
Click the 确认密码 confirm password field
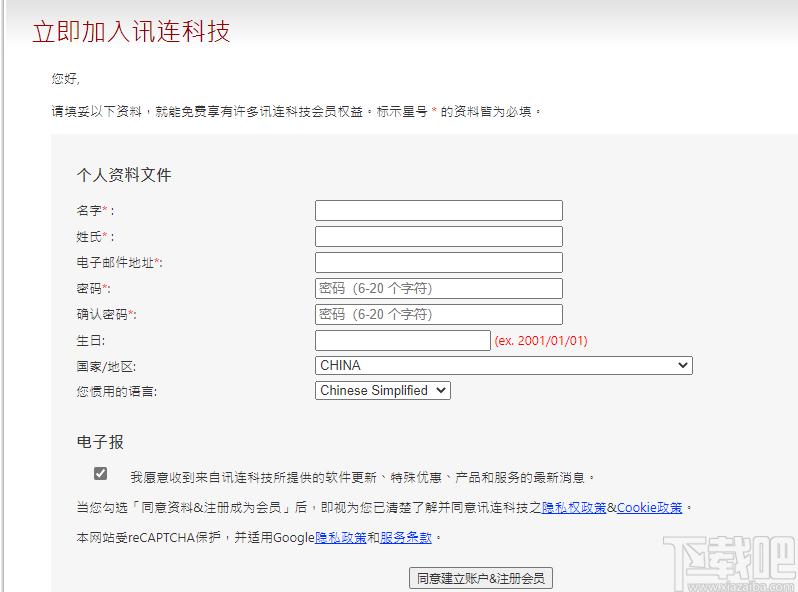coord(439,314)
